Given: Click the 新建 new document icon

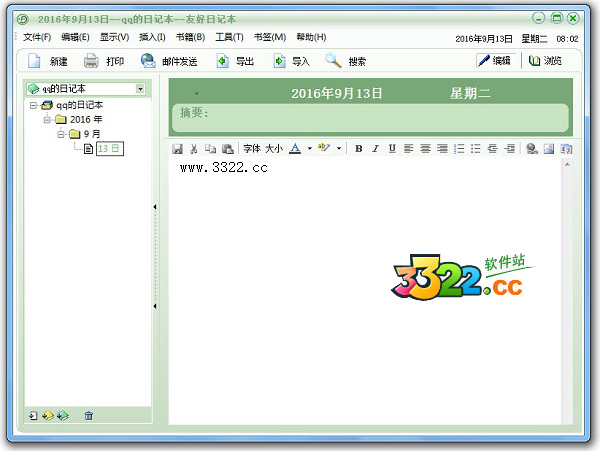Looking at the screenshot, I should 34,61.
